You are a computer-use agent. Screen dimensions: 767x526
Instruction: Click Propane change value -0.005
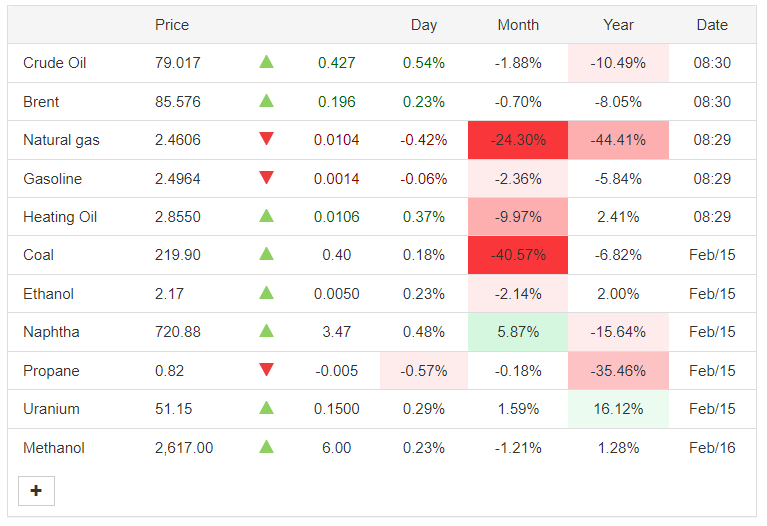(337, 371)
